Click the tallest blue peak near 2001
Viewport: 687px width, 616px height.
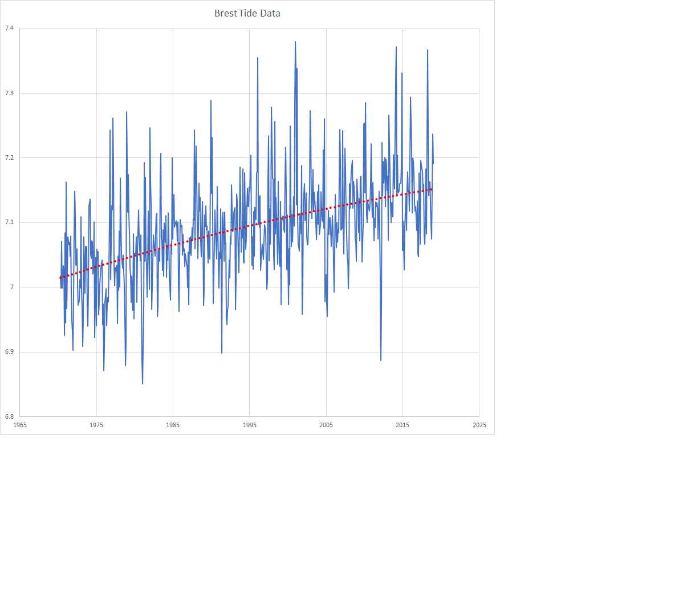[295, 42]
